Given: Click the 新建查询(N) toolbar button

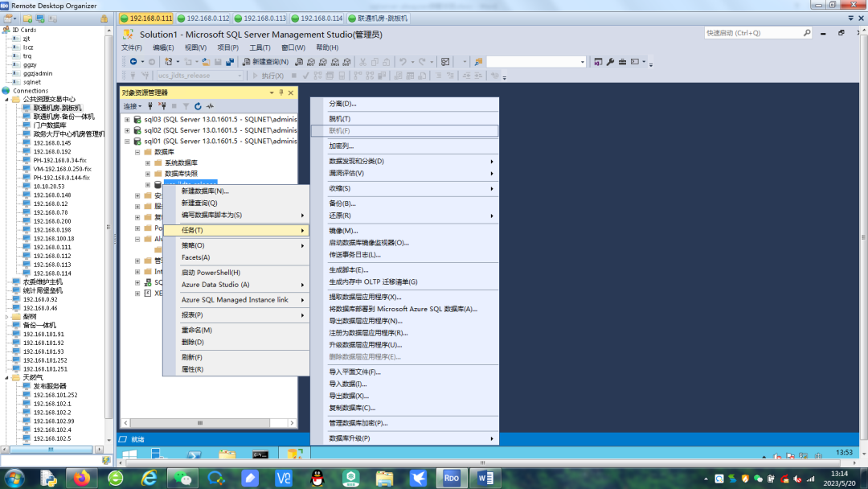Looking at the screenshot, I should click(266, 61).
